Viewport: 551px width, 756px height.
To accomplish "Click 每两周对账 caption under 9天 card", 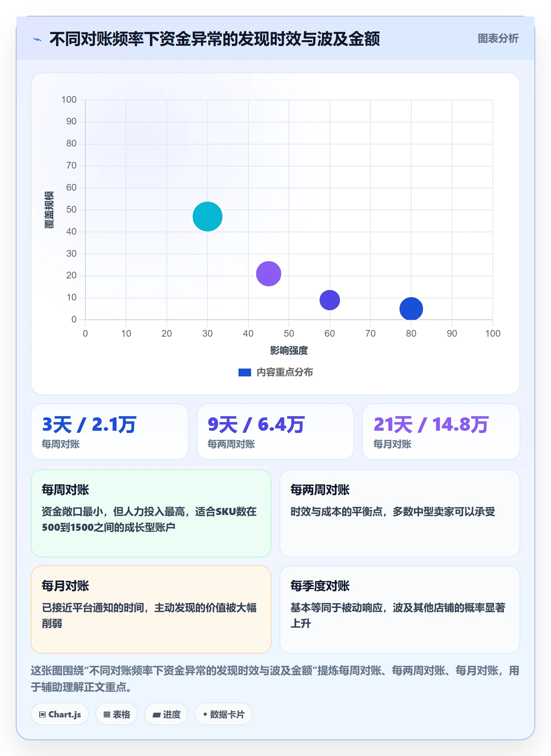I will [231, 445].
